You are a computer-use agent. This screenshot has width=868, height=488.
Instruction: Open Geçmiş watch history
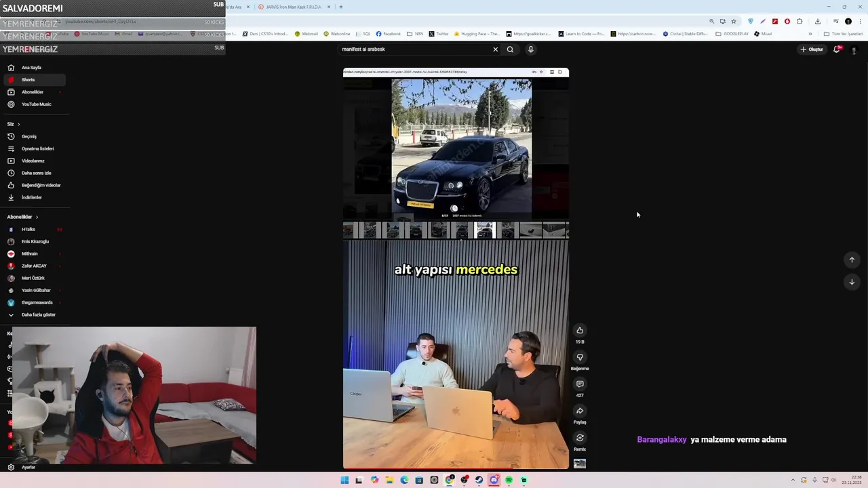pyautogui.click(x=34, y=136)
